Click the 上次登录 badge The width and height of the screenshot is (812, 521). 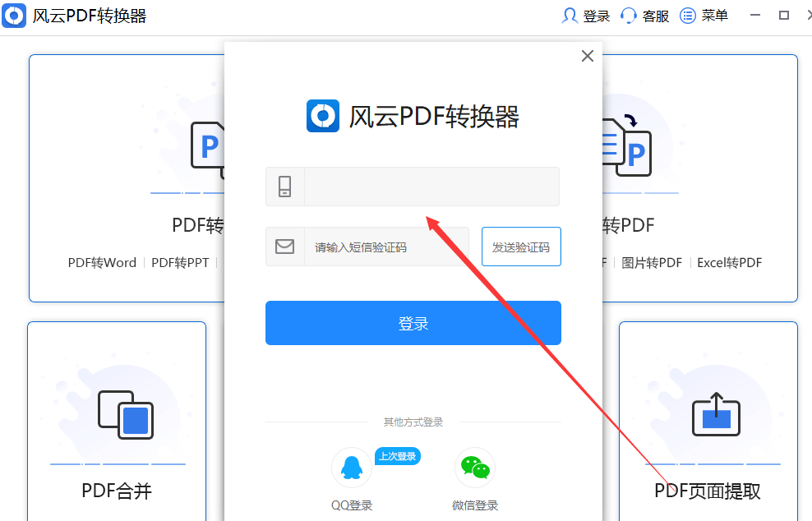click(398, 456)
